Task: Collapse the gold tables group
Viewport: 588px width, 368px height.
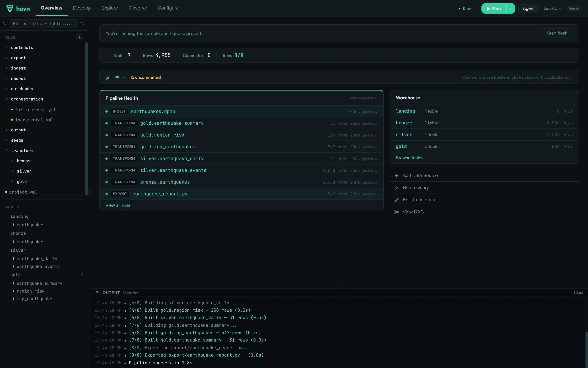Action: [6, 275]
